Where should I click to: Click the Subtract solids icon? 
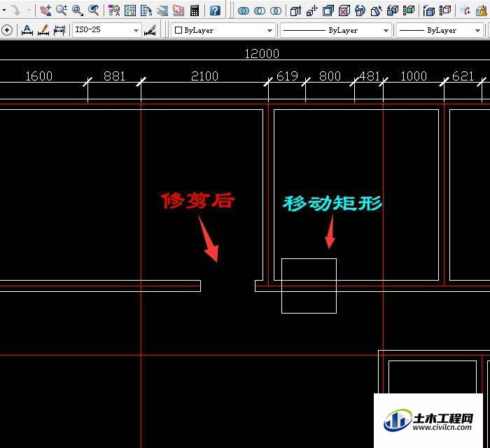click(x=260, y=11)
